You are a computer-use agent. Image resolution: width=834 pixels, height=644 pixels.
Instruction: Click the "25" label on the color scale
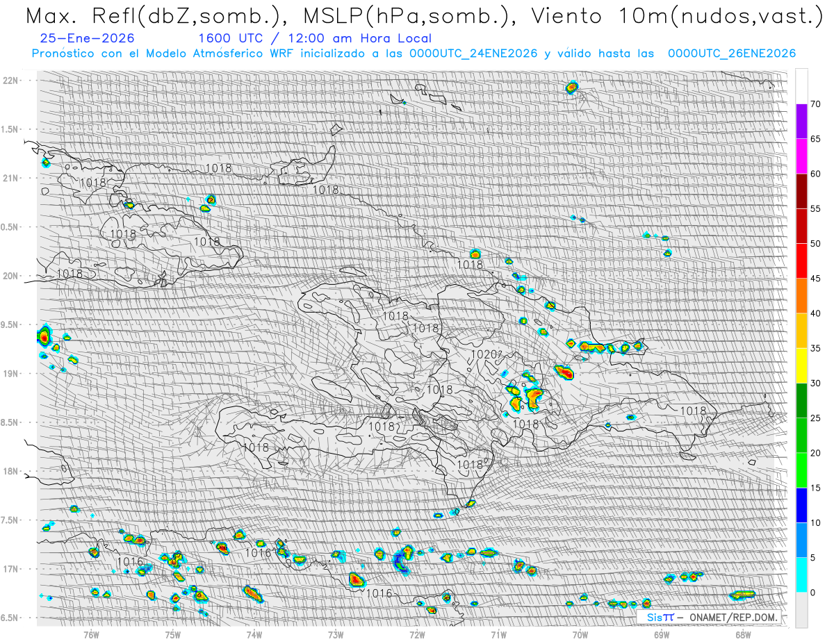click(x=815, y=418)
